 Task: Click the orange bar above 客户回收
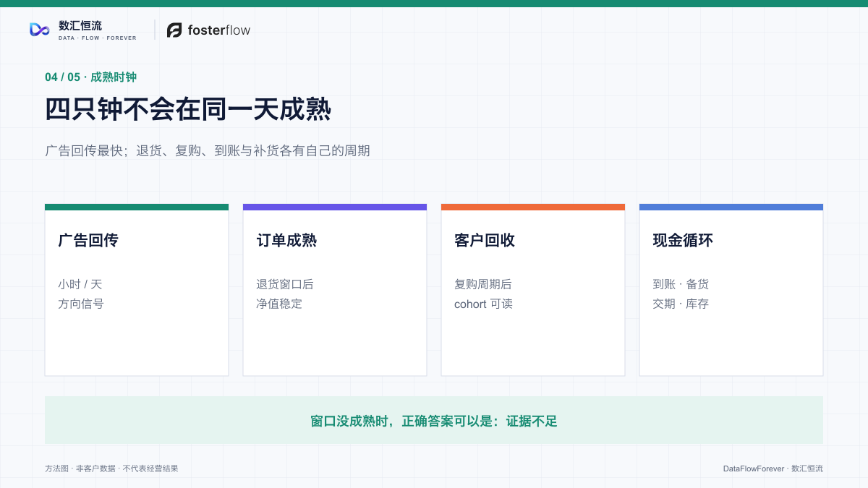(x=533, y=207)
